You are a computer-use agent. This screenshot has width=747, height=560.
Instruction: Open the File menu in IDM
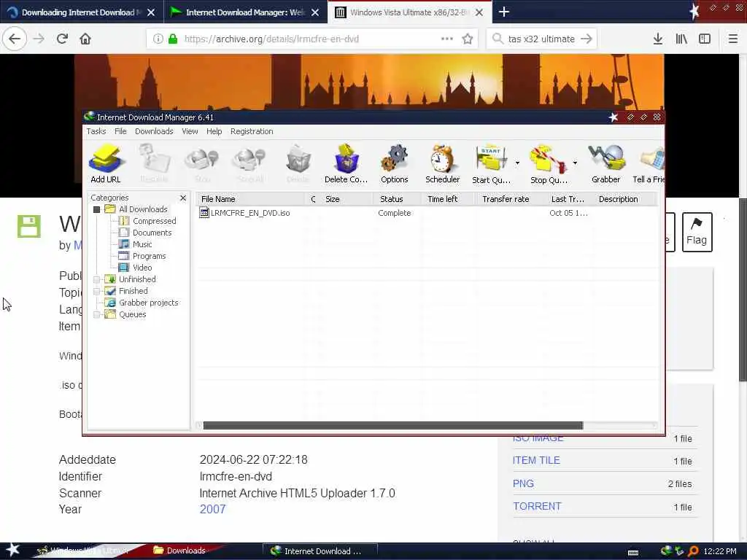(120, 131)
